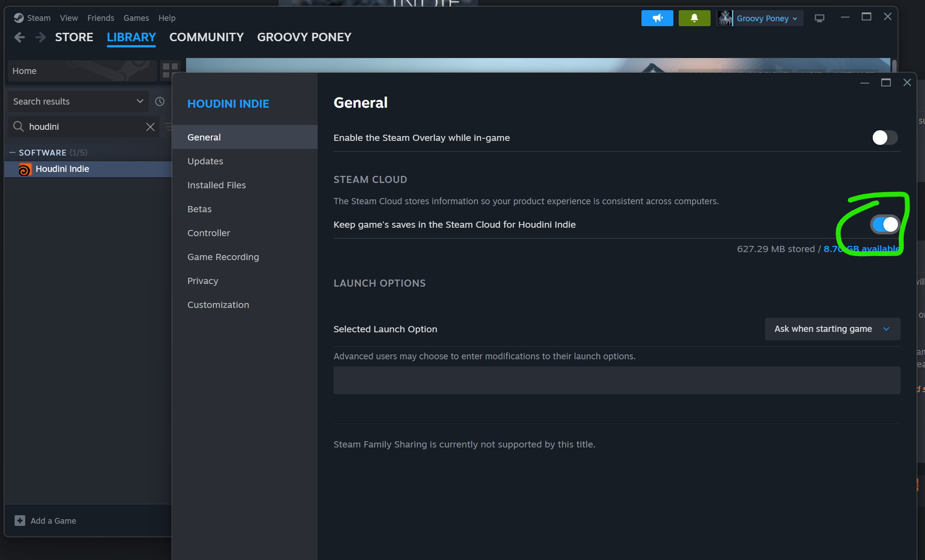
Task: Open the GROOVY PONEY profile tab
Action: (304, 37)
